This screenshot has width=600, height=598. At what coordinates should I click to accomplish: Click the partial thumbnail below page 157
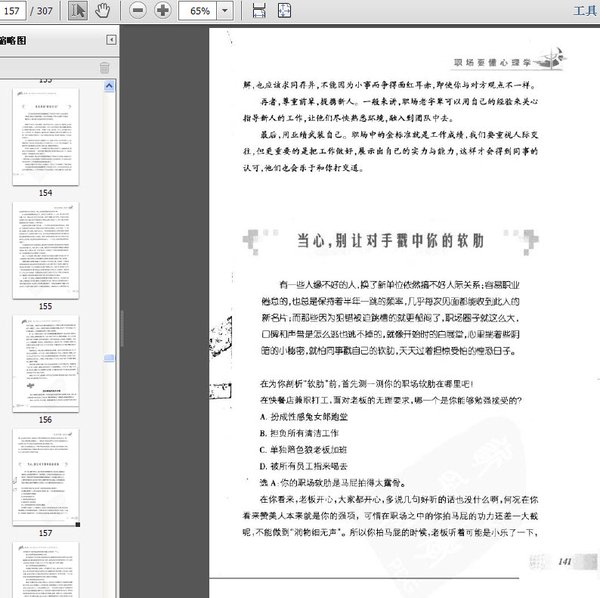[46, 570]
